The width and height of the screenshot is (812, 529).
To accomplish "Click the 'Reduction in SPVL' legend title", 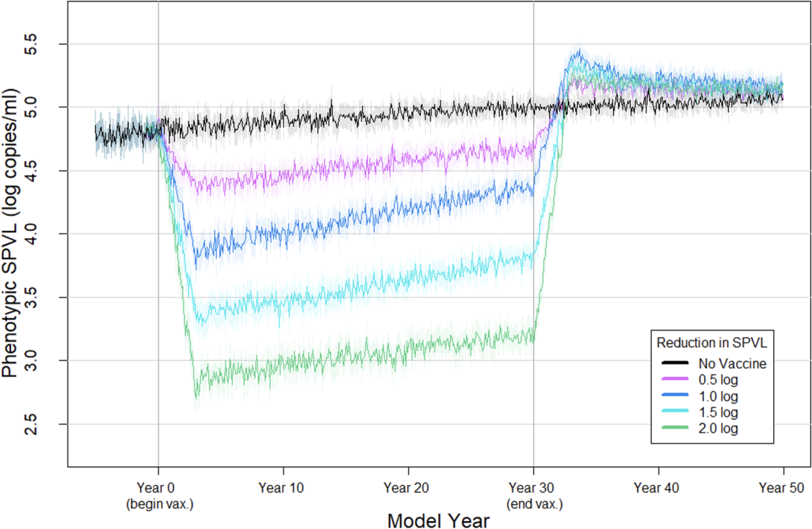I will point(711,343).
